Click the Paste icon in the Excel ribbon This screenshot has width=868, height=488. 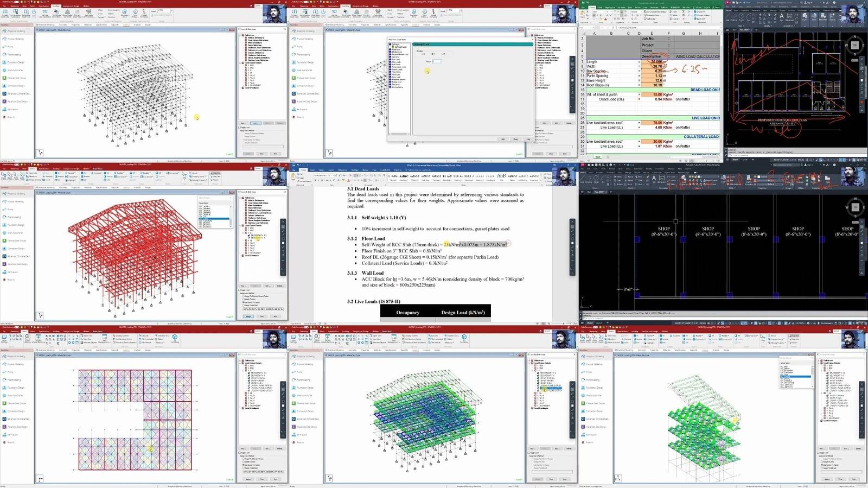[x=583, y=14]
